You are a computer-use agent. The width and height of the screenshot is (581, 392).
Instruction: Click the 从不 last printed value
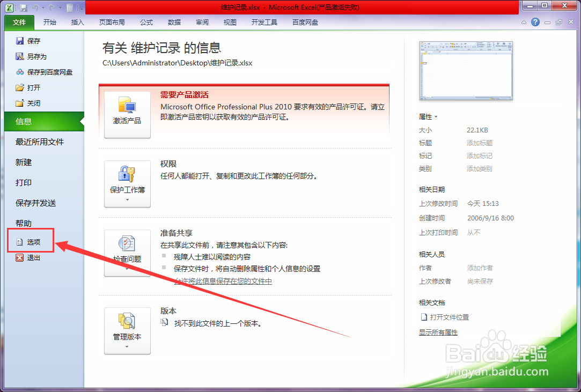474,232
